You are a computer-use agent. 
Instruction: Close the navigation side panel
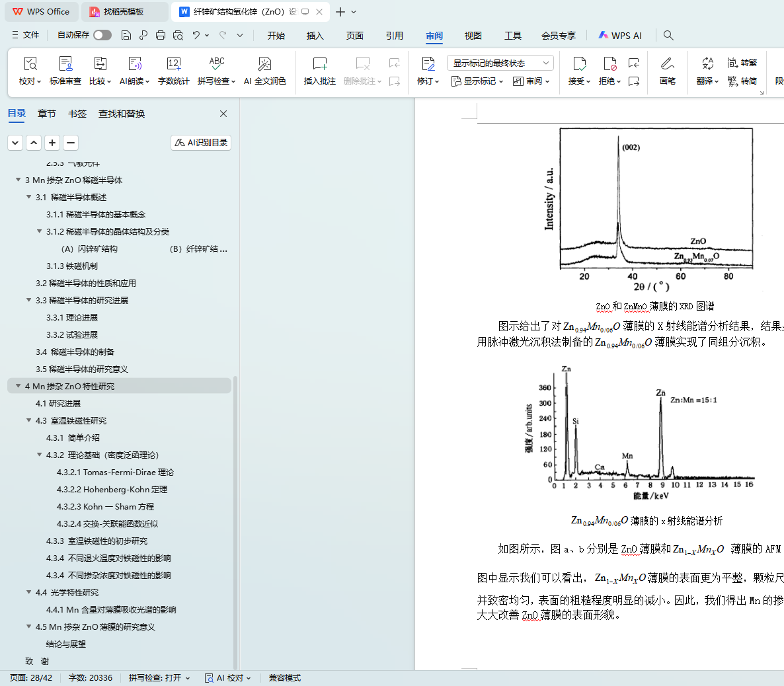[223, 114]
